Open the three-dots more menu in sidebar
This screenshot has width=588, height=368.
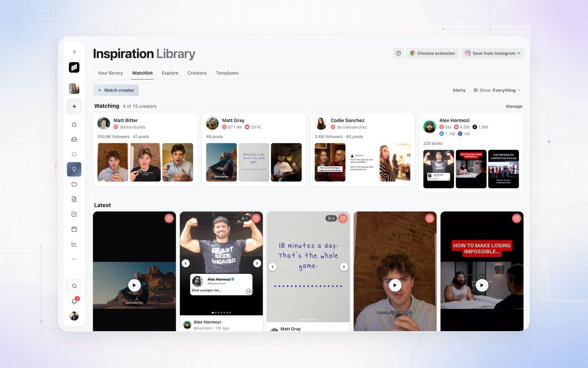[74, 259]
